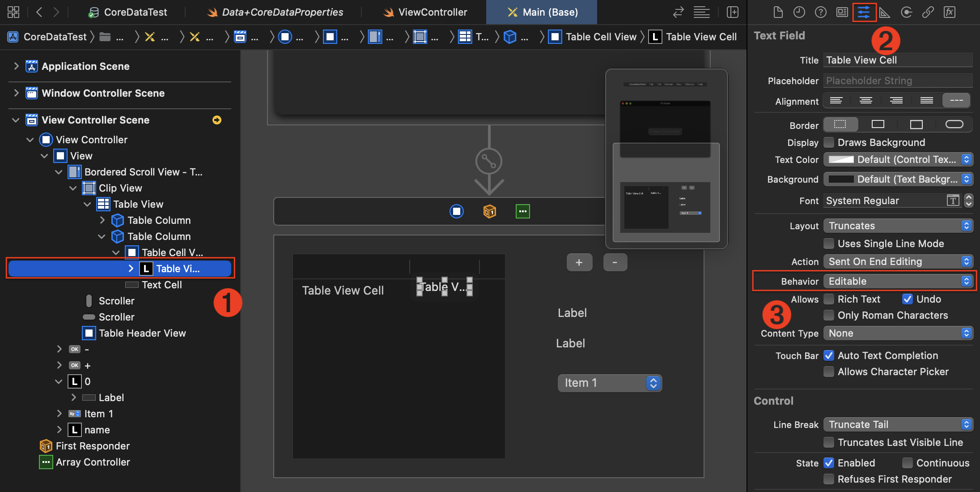Open the File inspector icon
Image resolution: width=980 pixels, height=492 pixels.
click(x=778, y=12)
